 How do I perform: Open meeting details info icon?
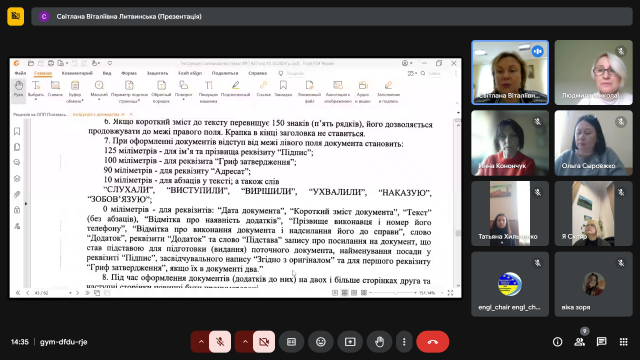pos(558,342)
